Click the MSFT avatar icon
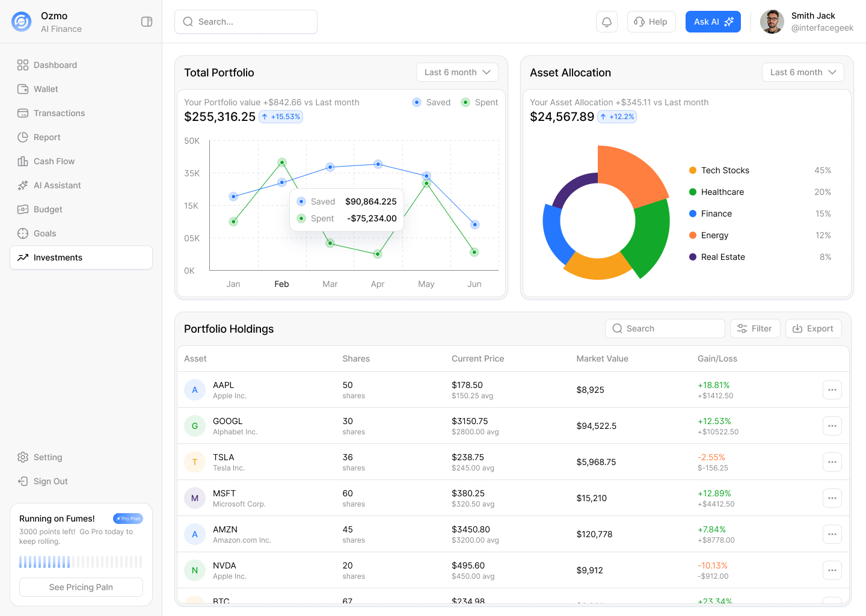The height and width of the screenshot is (616, 866). 195,498
